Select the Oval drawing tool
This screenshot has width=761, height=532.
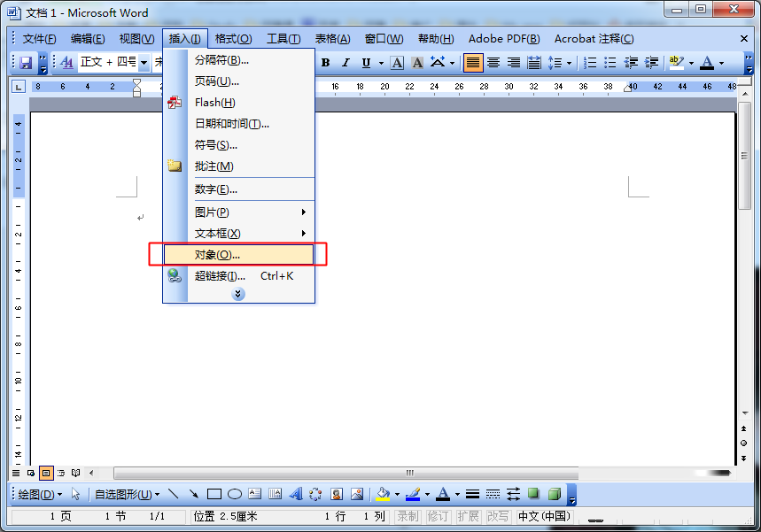235,494
